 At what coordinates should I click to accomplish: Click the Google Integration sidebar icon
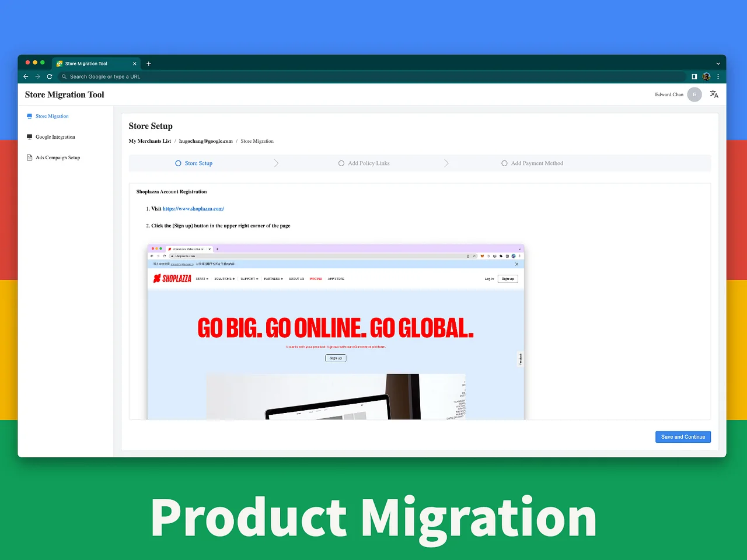coord(29,137)
